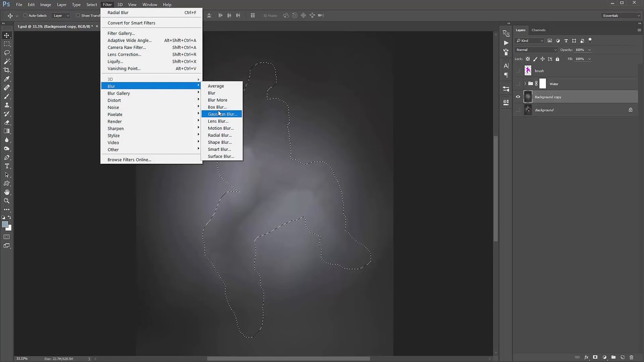644x362 pixels.
Task: Hide the Background copy layer eye
Action: (x=518, y=97)
